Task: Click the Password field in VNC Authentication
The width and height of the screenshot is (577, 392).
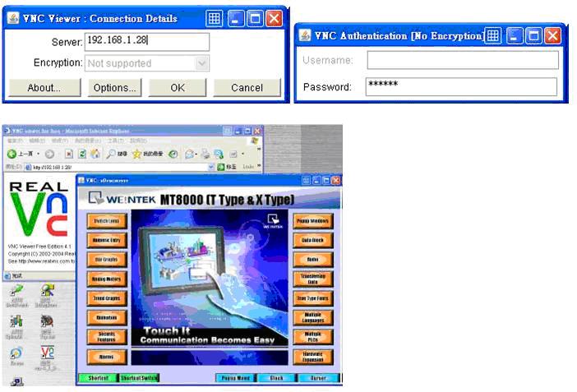Action: (x=461, y=87)
